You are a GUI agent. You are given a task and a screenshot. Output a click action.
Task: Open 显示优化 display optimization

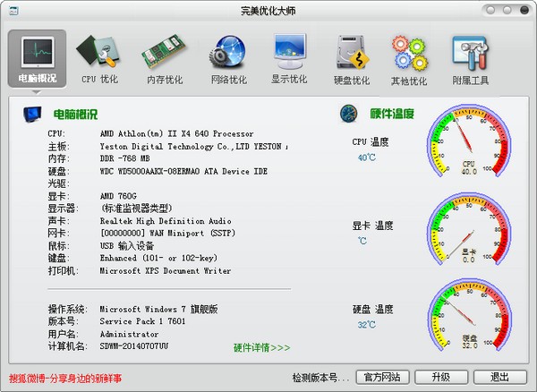[x=289, y=58]
